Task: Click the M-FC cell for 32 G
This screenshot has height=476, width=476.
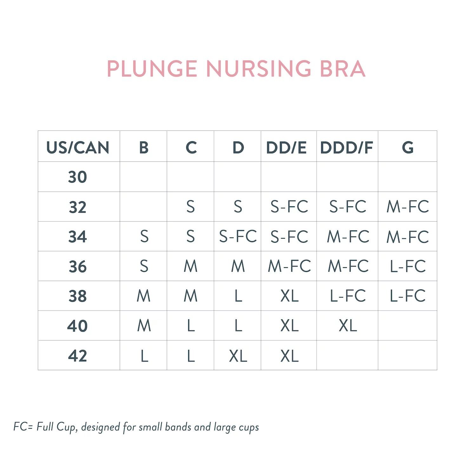Action: coord(408,207)
